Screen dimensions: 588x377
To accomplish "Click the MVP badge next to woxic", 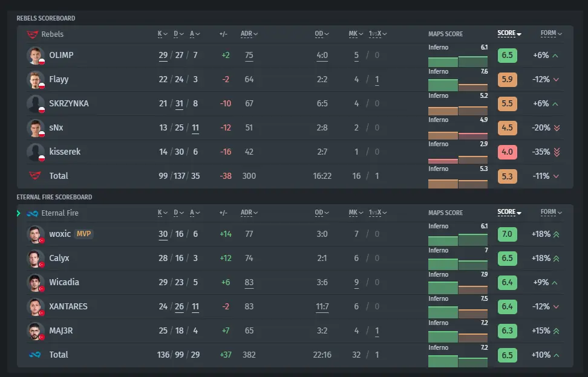I will [x=83, y=234].
